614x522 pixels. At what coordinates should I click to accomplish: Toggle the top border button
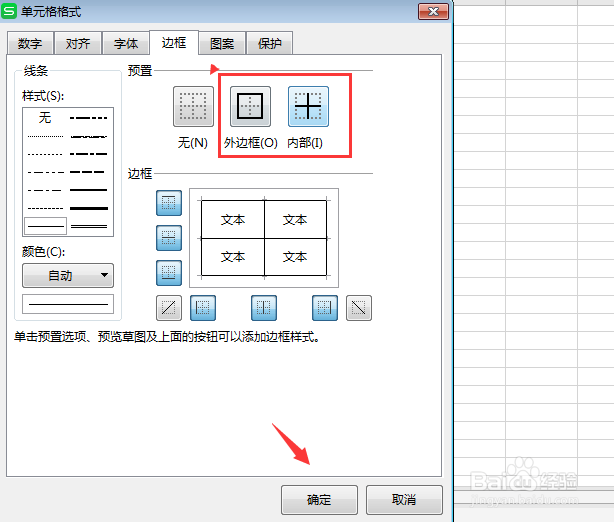click(x=169, y=203)
